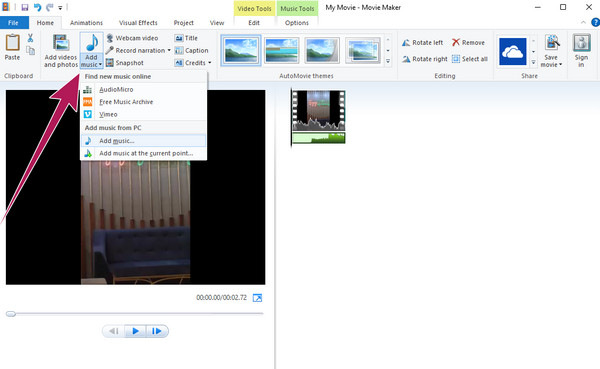The width and height of the screenshot is (600, 369).
Task: Expand the AutoMovie themes gallery
Action: 388,61
